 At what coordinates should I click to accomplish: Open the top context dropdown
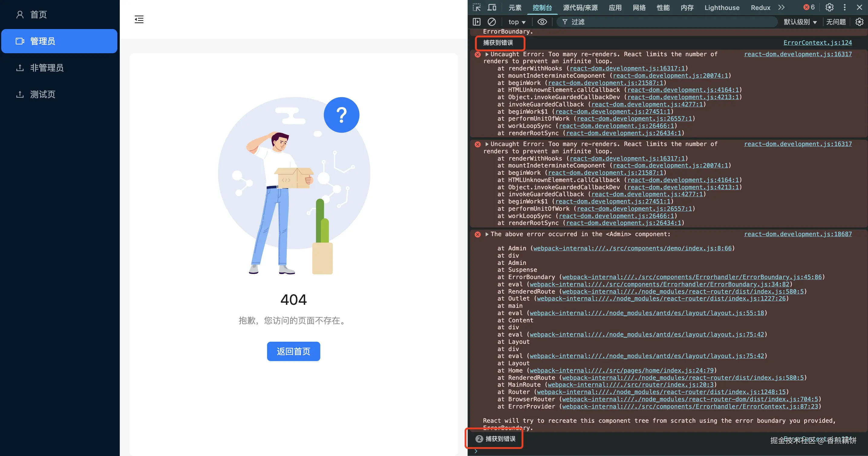pos(517,22)
